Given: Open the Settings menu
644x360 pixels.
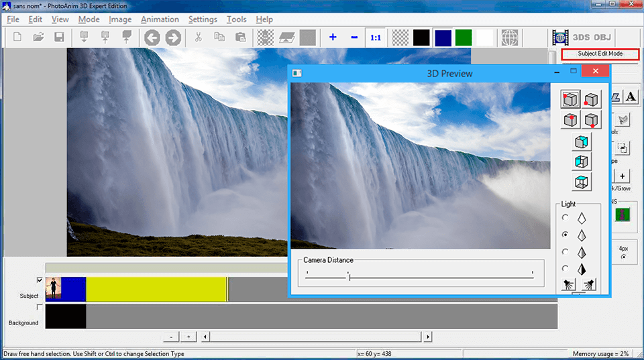Looking at the screenshot, I should [x=202, y=19].
